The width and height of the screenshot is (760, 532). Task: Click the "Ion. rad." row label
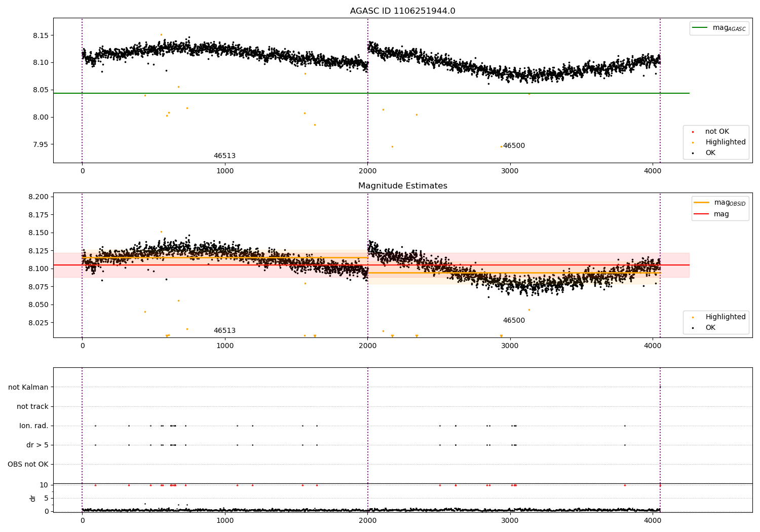[34, 426]
